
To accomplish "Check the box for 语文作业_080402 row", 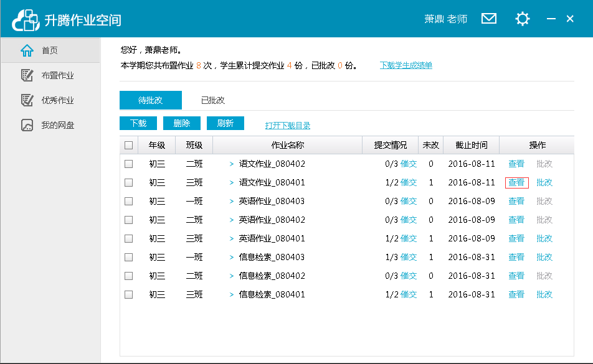I will coord(129,164).
